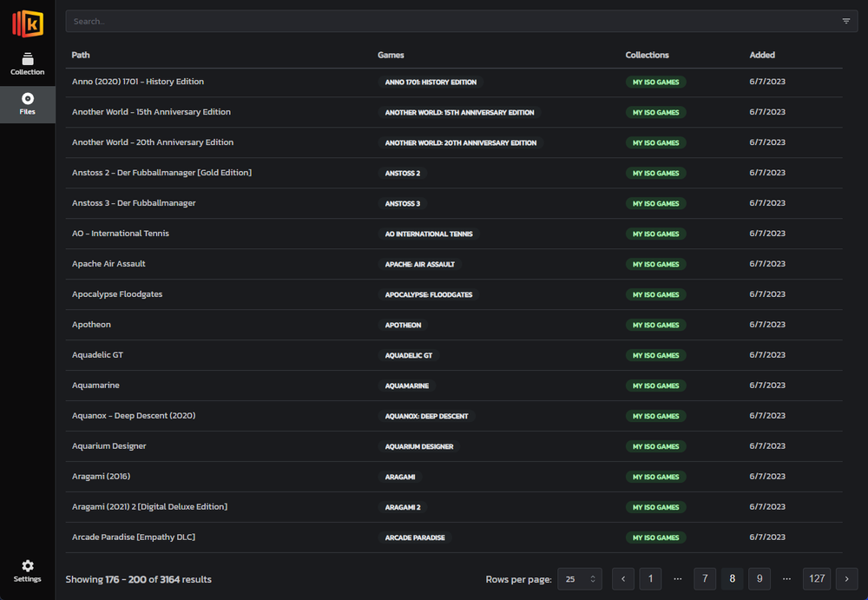Select path 'Aragami (2021) 2 [Digital Deluxe Edition]'
868x600 pixels.
click(149, 507)
